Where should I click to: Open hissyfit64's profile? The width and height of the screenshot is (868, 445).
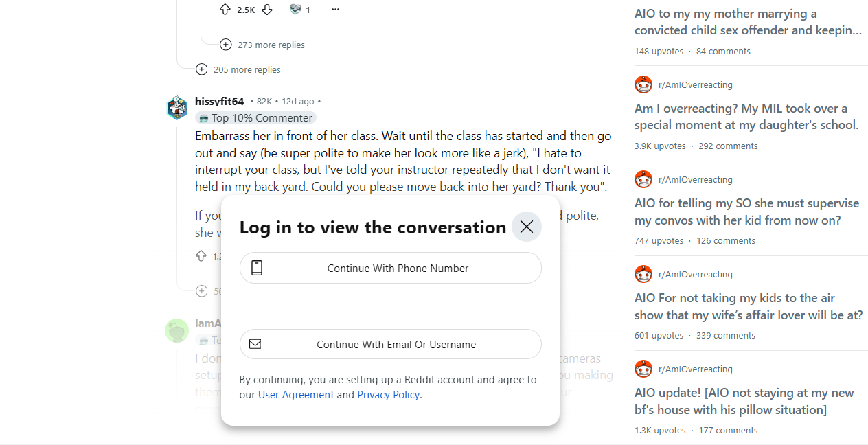[x=219, y=101]
